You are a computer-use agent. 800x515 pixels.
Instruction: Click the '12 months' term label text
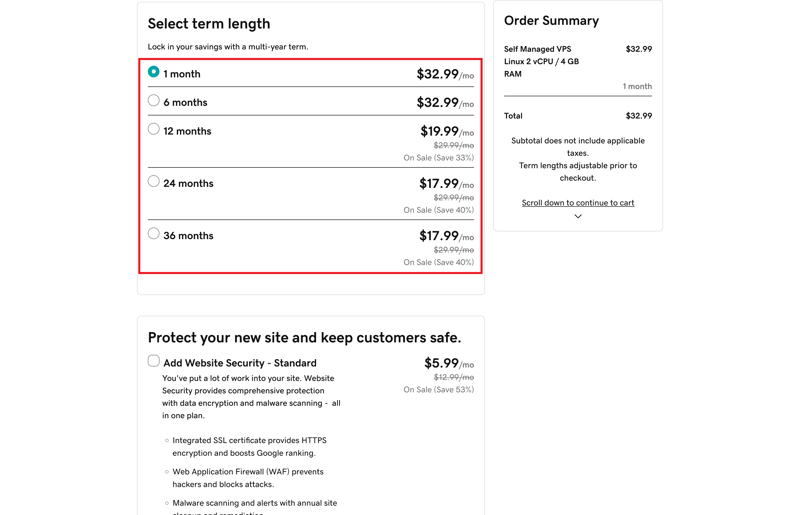tap(187, 131)
